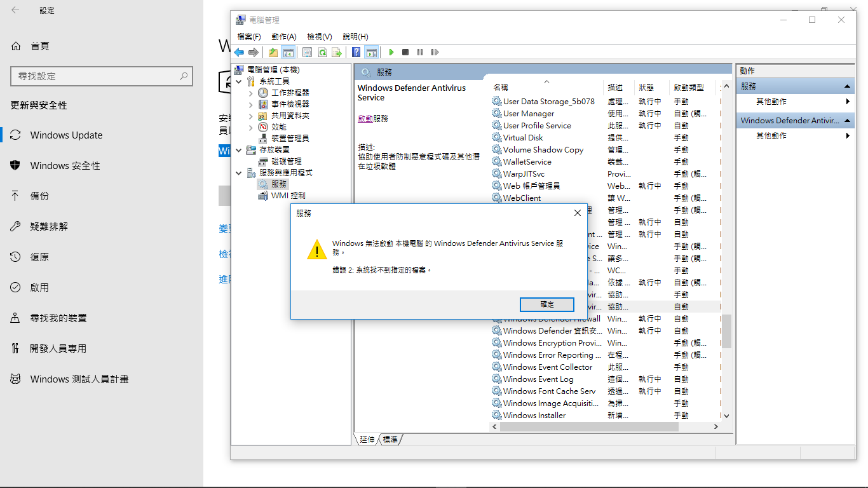Click the home icon in Settings sidebar
The image size is (868, 488).
[x=16, y=46]
